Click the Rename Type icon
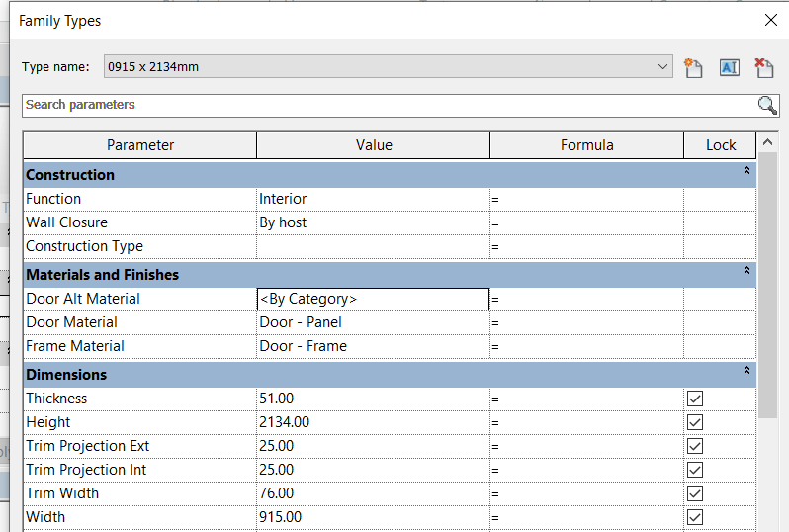This screenshot has height=532, width=789. pyautogui.click(x=729, y=67)
